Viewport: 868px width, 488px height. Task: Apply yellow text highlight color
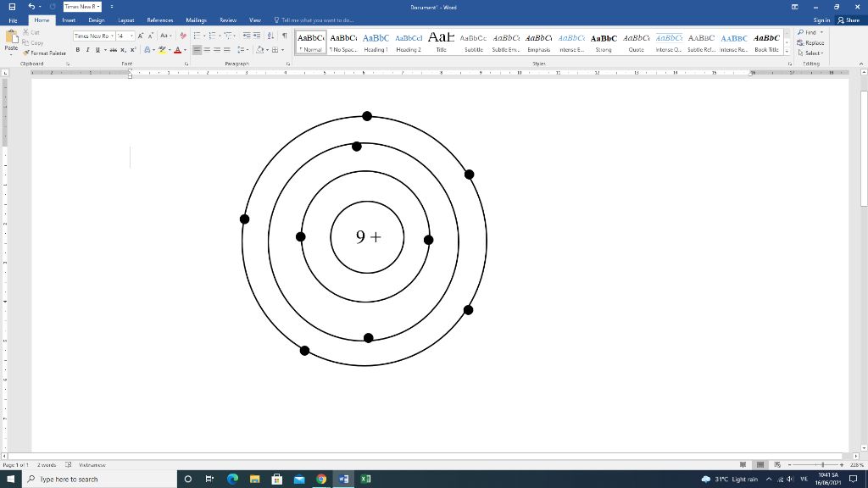162,50
